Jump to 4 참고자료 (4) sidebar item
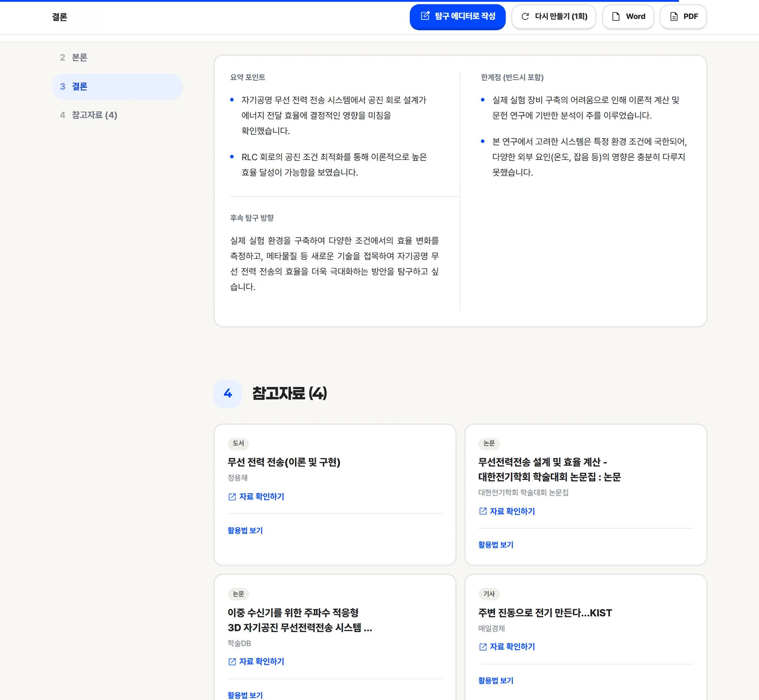 coord(117,115)
